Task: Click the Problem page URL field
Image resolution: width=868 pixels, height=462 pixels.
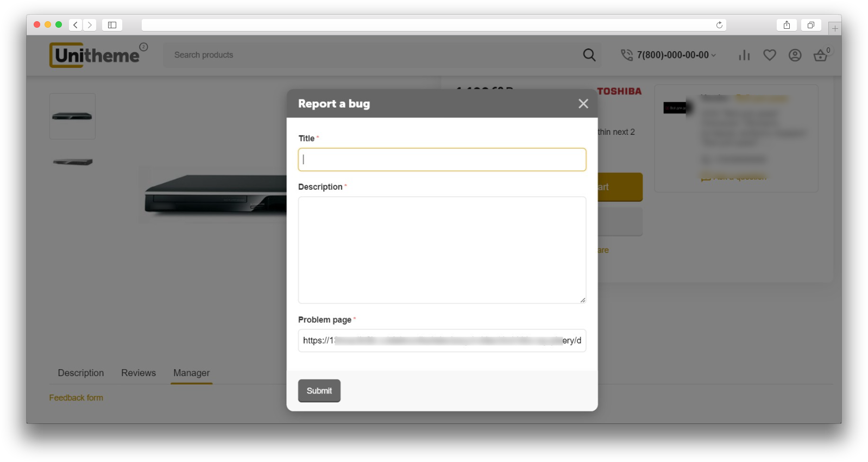Action: pyautogui.click(x=442, y=341)
